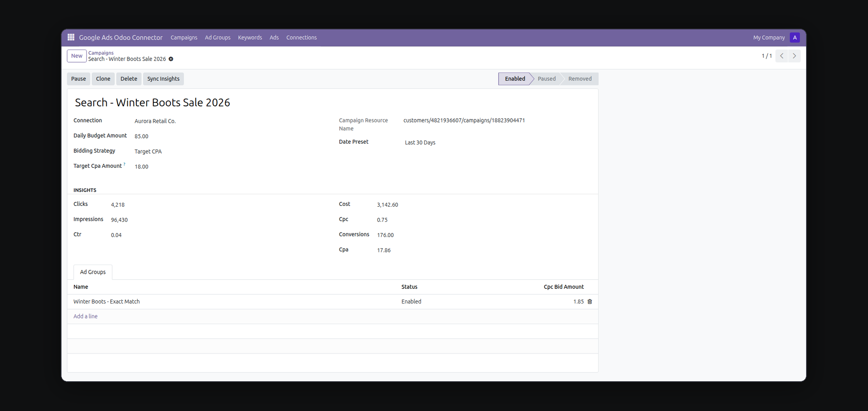Set status to Enabled in status bar
Image resolution: width=868 pixels, height=411 pixels.
click(x=515, y=79)
